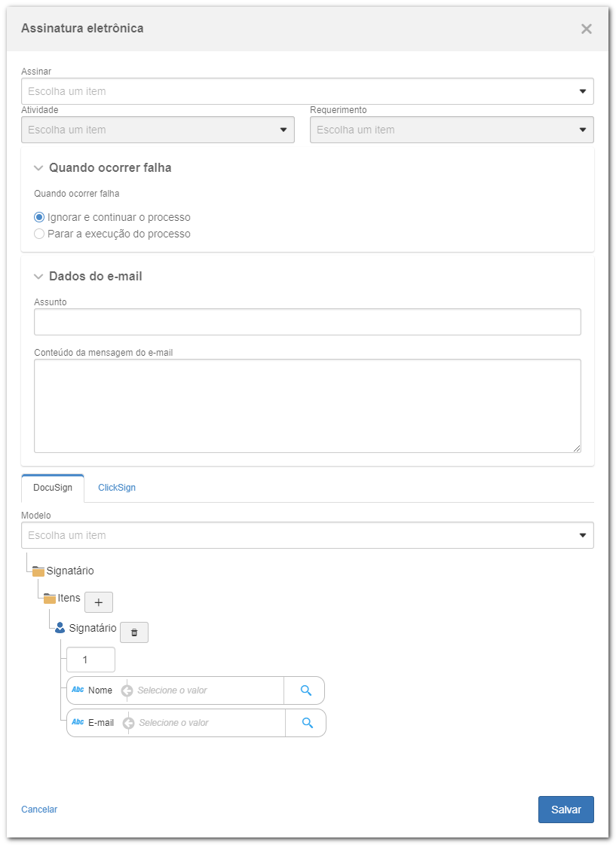Close the Assinatura eletrônica dialog
This screenshot has height=845, width=616.
point(587,29)
